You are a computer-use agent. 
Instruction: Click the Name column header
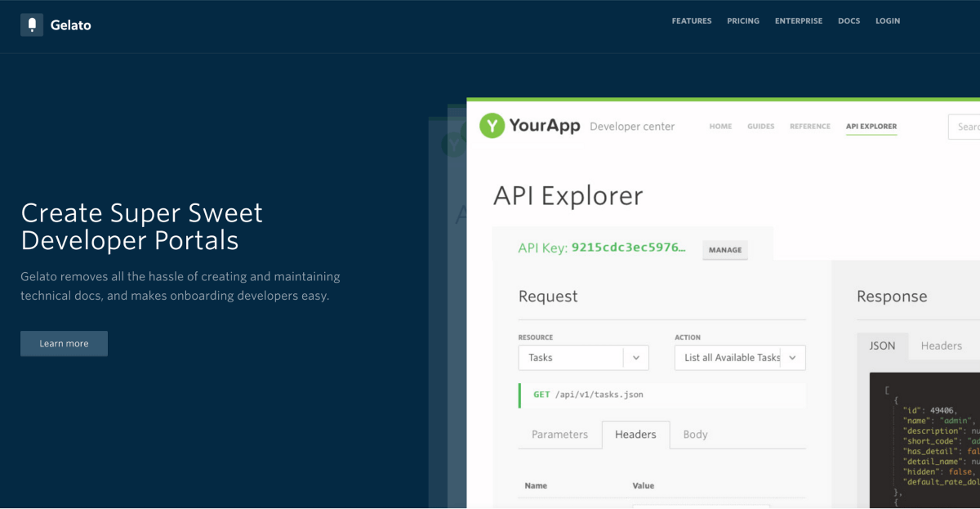point(536,486)
